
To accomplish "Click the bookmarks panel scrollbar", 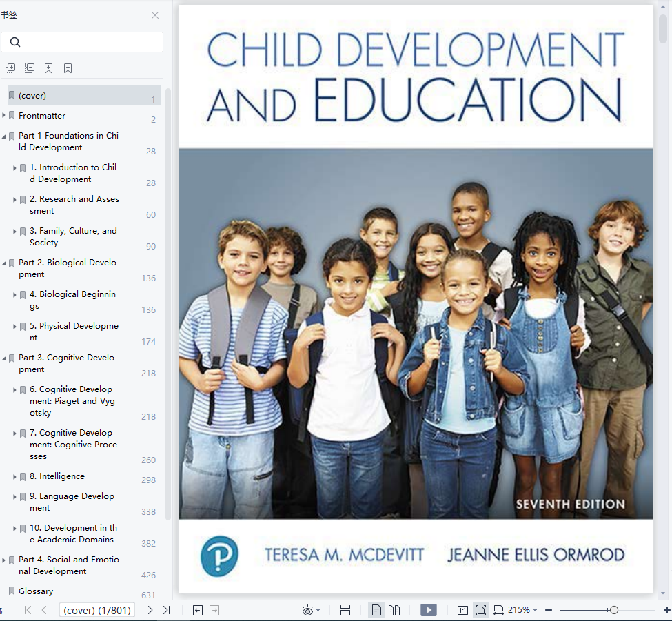I will 168,304.
